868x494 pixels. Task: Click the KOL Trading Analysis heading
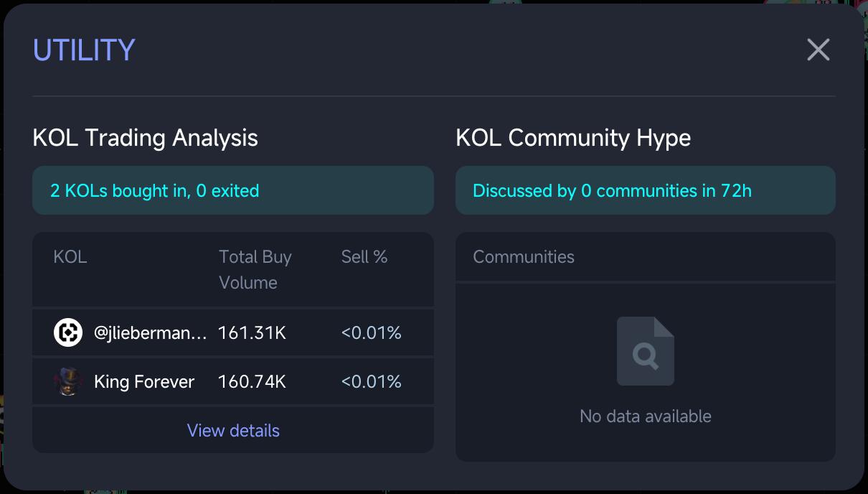145,137
